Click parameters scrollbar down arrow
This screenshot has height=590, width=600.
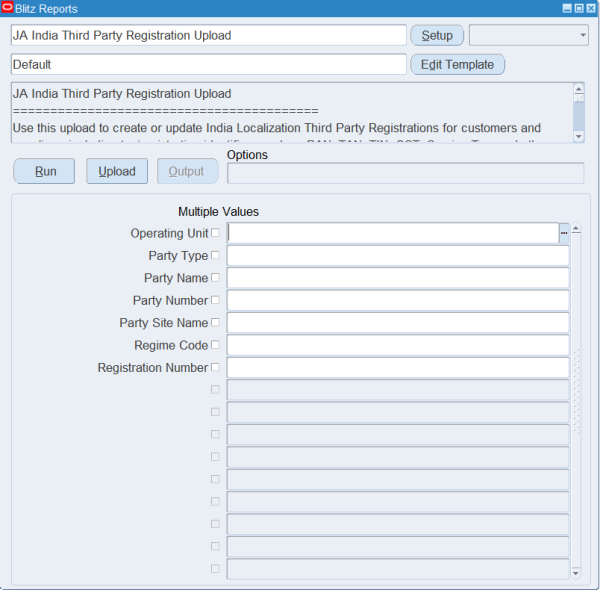[x=576, y=573]
